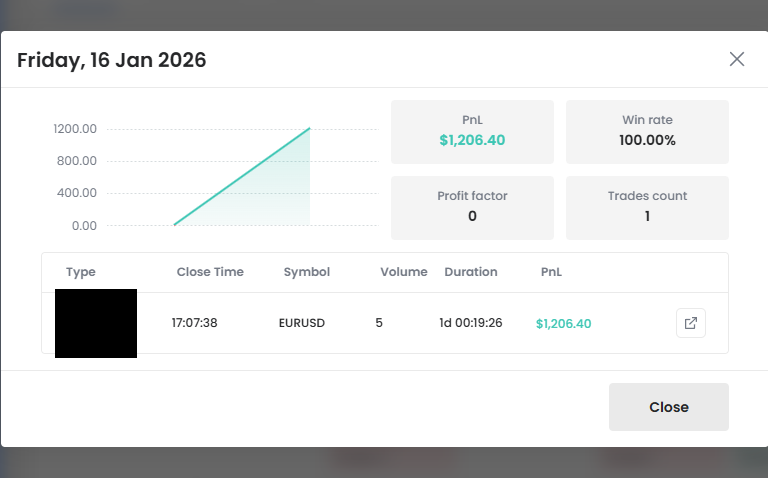Sort by Close Time column header
Viewport: 768px width, 478px height.
[x=210, y=272]
